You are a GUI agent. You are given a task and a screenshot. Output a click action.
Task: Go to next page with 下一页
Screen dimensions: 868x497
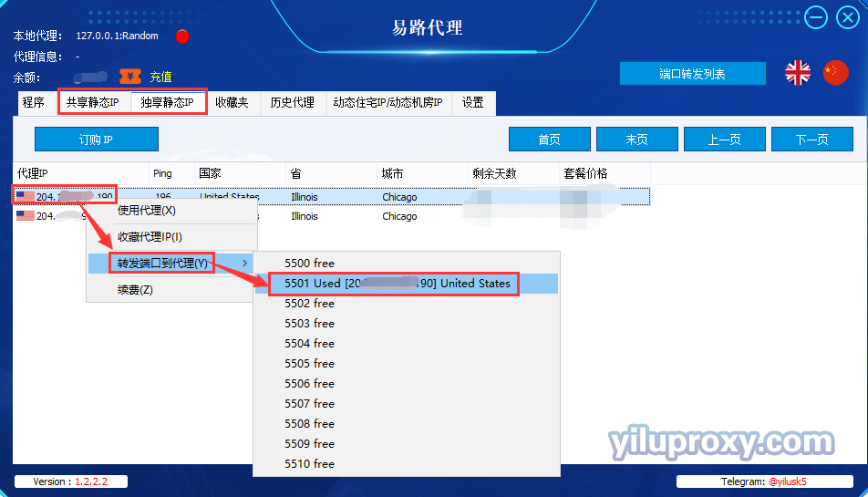click(x=812, y=140)
